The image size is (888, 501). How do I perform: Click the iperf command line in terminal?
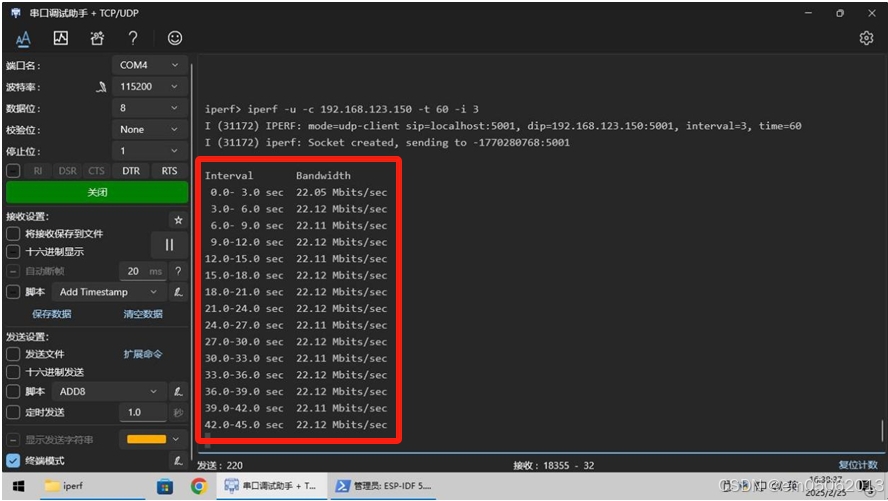tap(341, 109)
